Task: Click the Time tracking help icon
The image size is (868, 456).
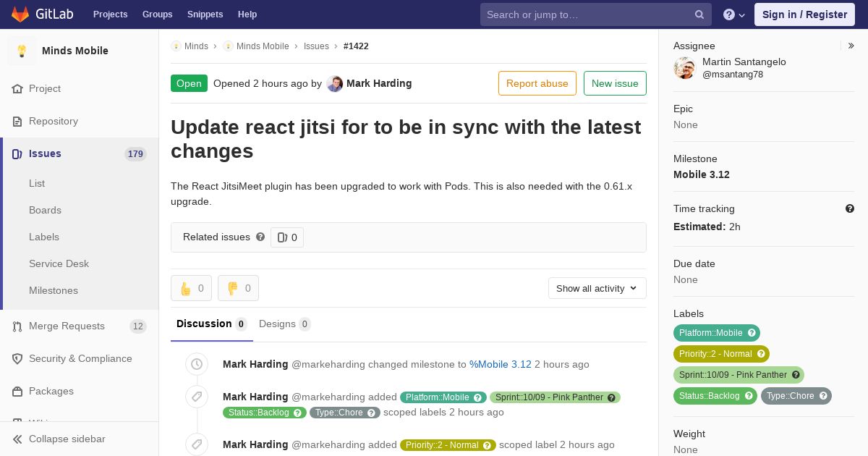Action: (x=850, y=208)
